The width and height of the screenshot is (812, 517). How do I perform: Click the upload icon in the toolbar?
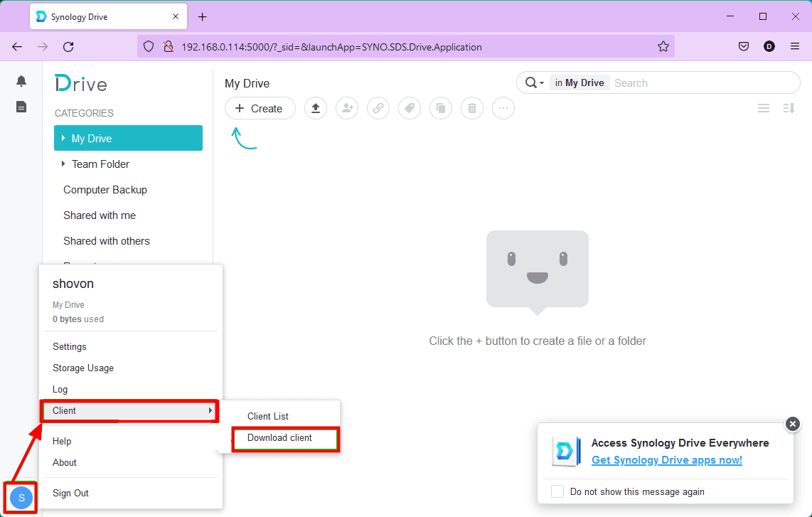(316, 108)
